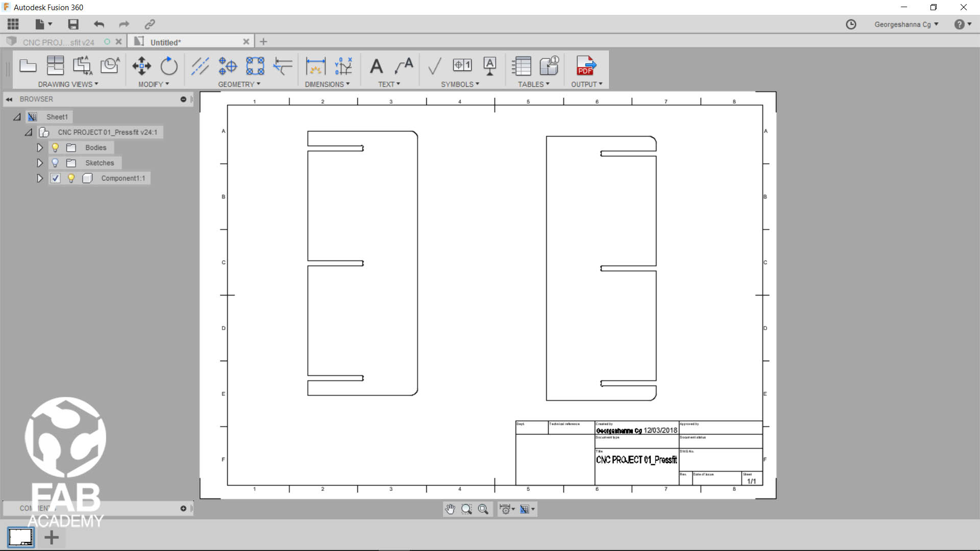
Task: Close the CNC PROJ...sfit v24 tab
Action: pyautogui.click(x=118, y=42)
